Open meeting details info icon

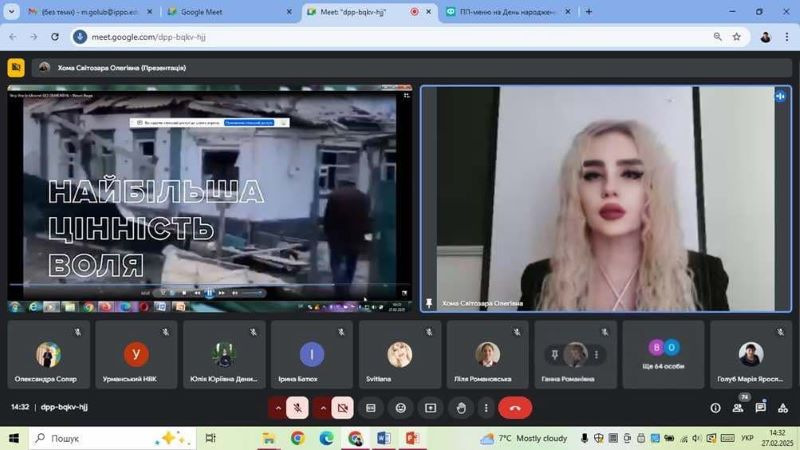[715, 408]
